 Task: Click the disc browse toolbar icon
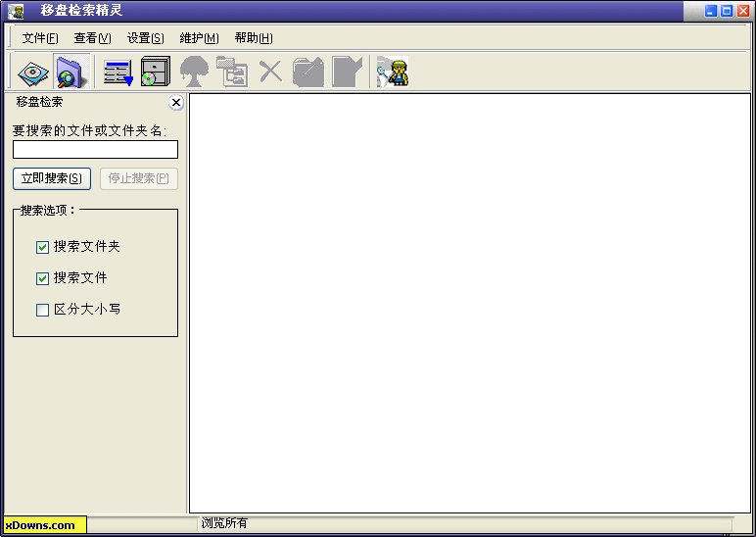tap(32, 72)
